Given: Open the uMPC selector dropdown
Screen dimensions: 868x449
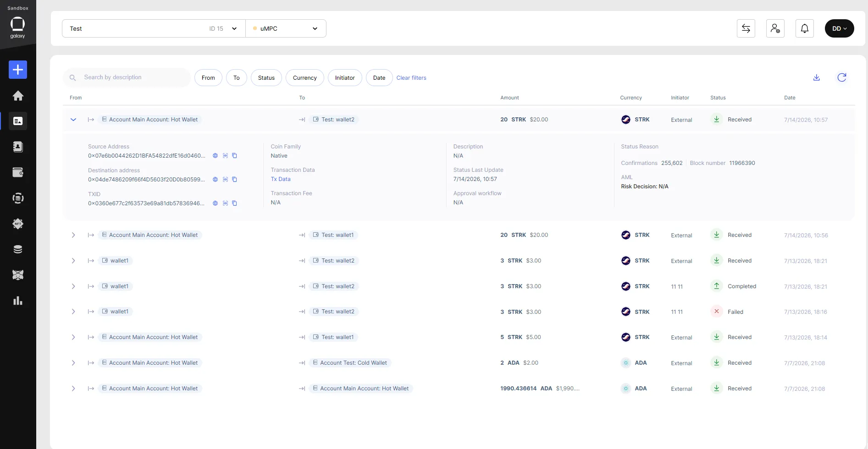Looking at the screenshot, I should 286,28.
